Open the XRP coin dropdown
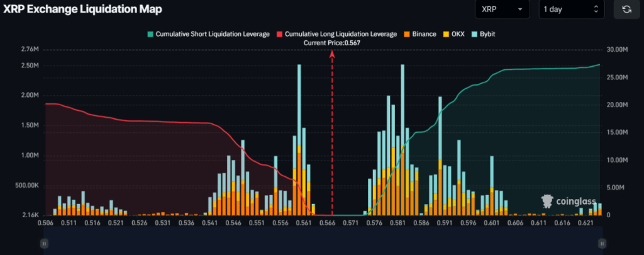 click(504, 9)
